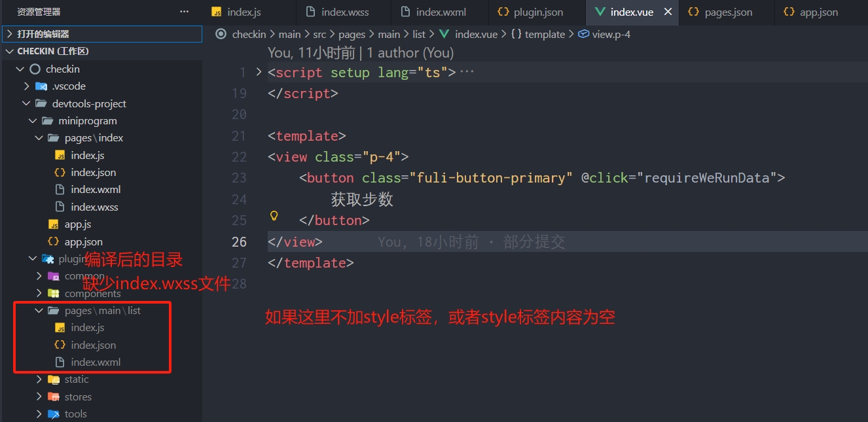Expand the 打开的编辑器 section

pos(43,34)
